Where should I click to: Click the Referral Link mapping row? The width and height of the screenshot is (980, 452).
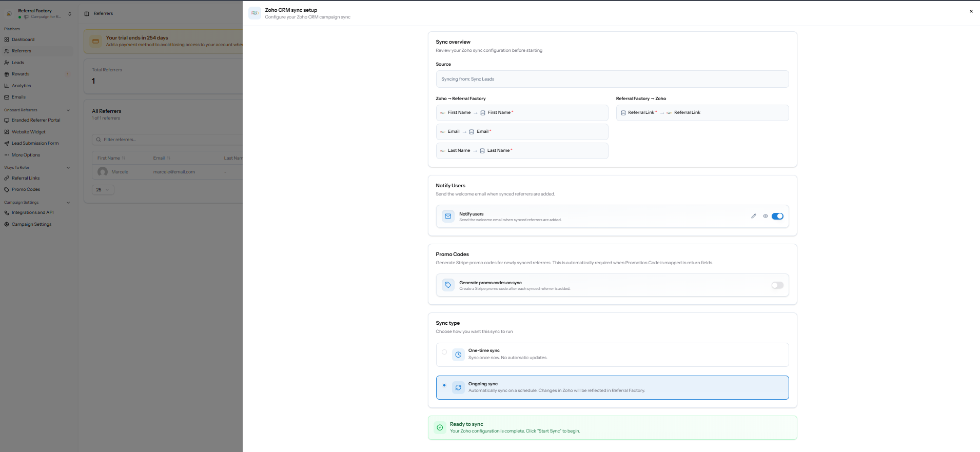click(x=702, y=113)
